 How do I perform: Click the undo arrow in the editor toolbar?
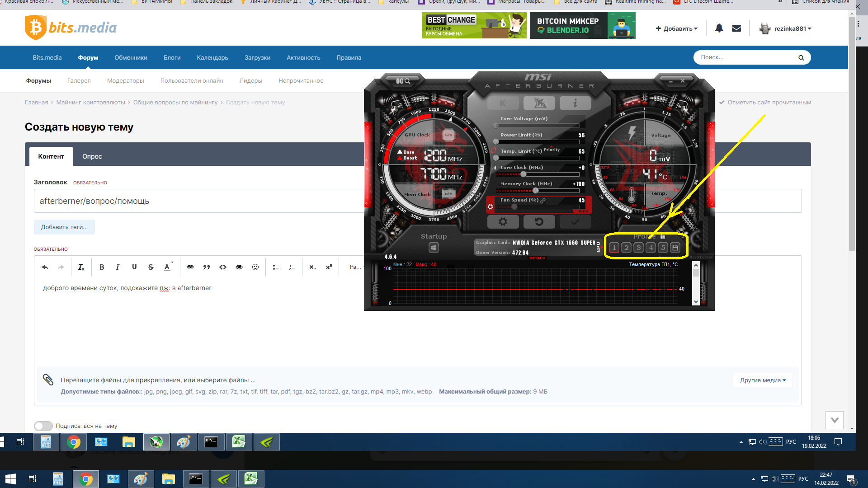[x=45, y=267]
